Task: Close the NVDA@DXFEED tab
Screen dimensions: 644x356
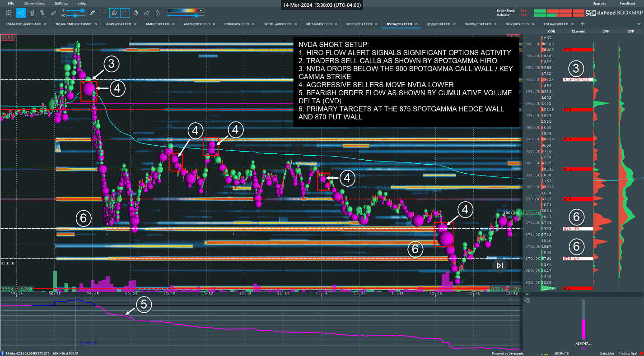Action: tap(415, 24)
